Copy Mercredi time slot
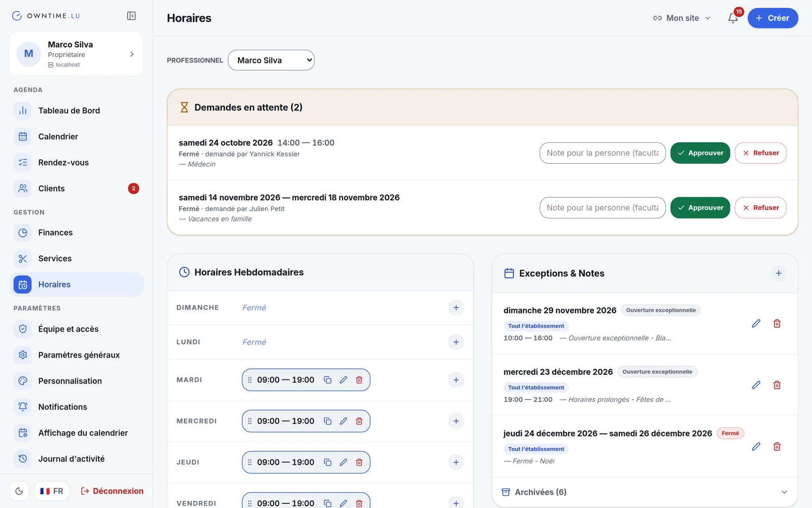The width and height of the screenshot is (812, 508). (328, 421)
